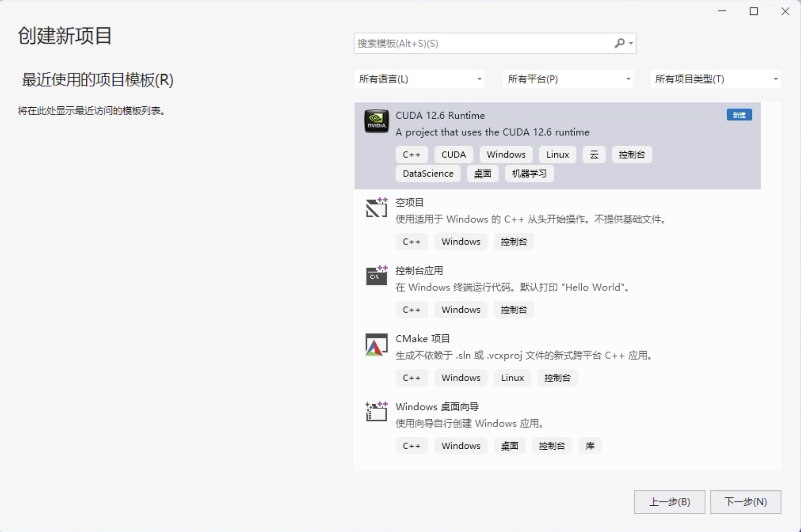Image resolution: width=801 pixels, height=532 pixels.
Task: Click Windows tag under 空项目
Action: point(460,242)
